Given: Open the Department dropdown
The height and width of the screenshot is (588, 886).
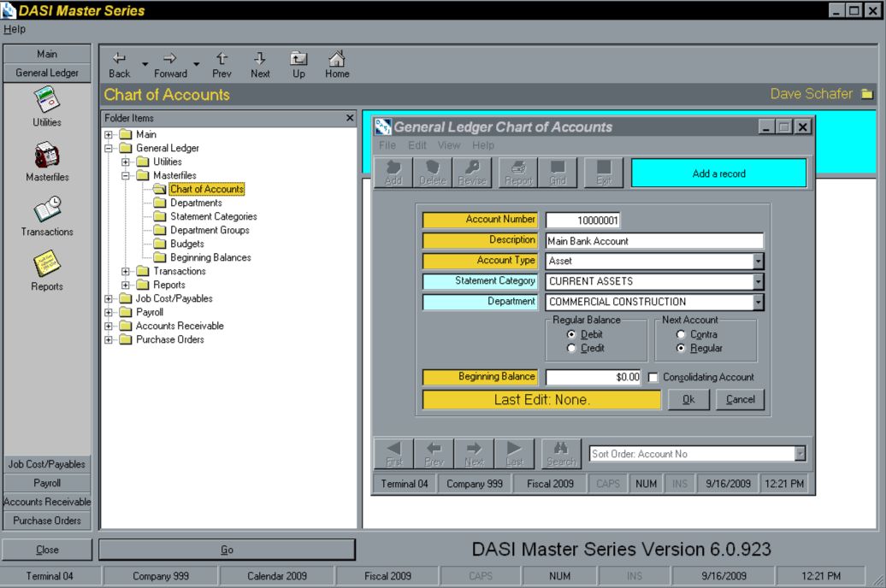Looking at the screenshot, I should pos(758,302).
